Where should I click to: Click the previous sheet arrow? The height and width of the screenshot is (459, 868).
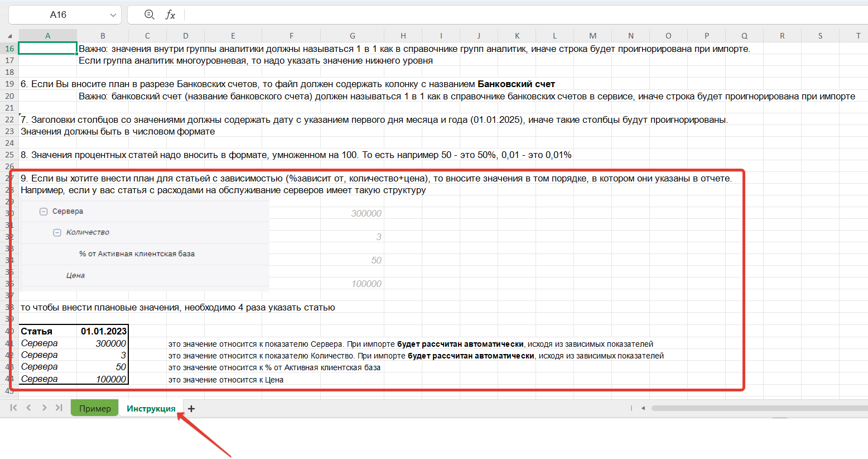click(28, 408)
